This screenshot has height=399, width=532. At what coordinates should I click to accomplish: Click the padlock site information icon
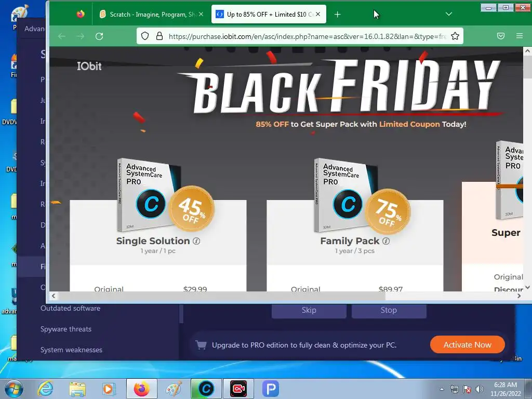pyautogui.click(x=159, y=36)
